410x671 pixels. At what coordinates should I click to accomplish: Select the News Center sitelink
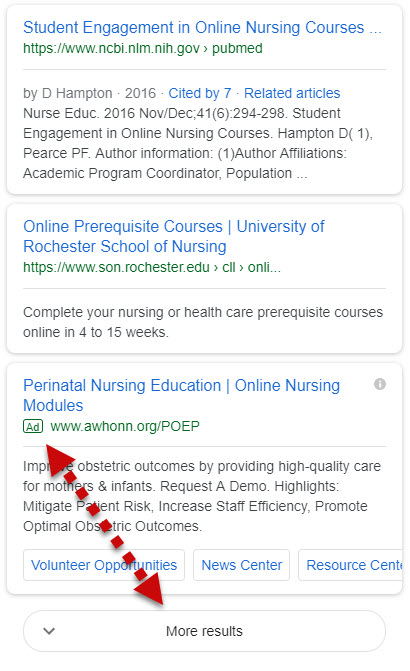pyautogui.click(x=241, y=565)
